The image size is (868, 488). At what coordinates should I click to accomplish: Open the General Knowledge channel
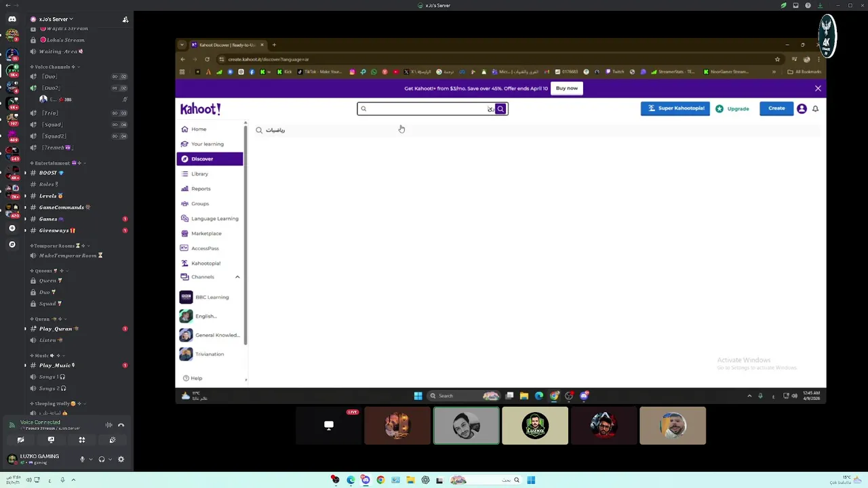pos(210,335)
